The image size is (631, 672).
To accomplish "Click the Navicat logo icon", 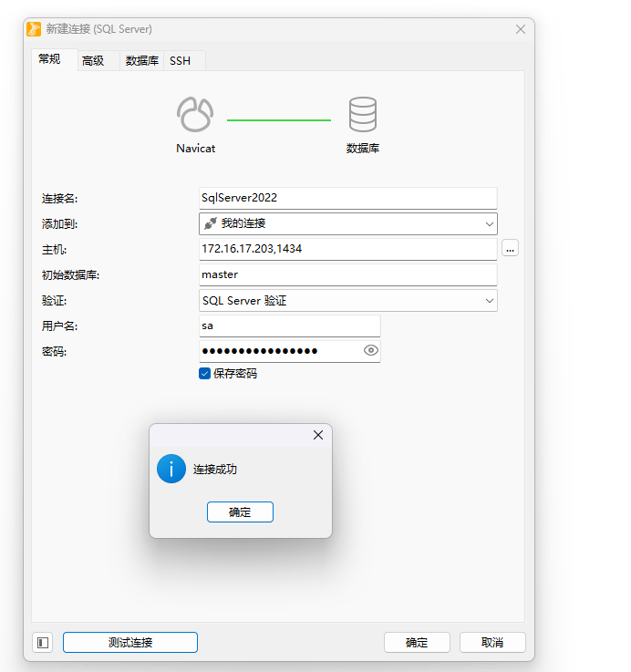I will pos(195,114).
